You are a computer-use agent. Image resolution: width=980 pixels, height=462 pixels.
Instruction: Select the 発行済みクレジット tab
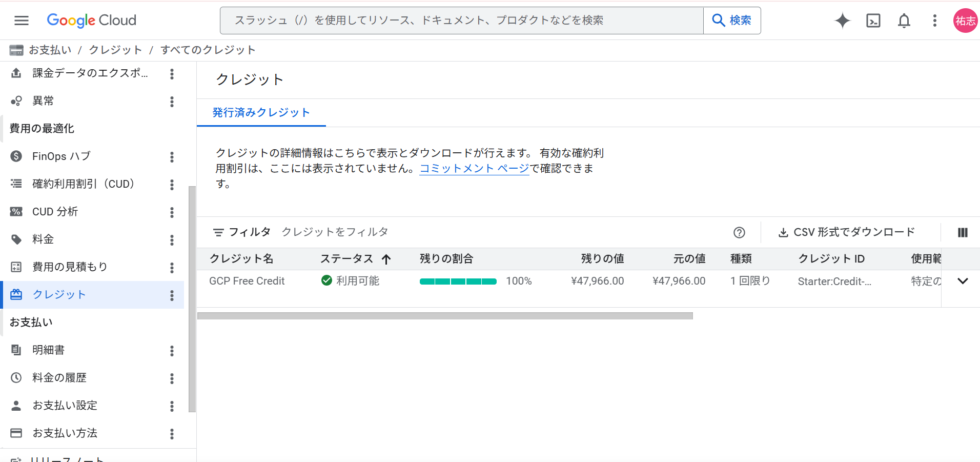point(261,113)
